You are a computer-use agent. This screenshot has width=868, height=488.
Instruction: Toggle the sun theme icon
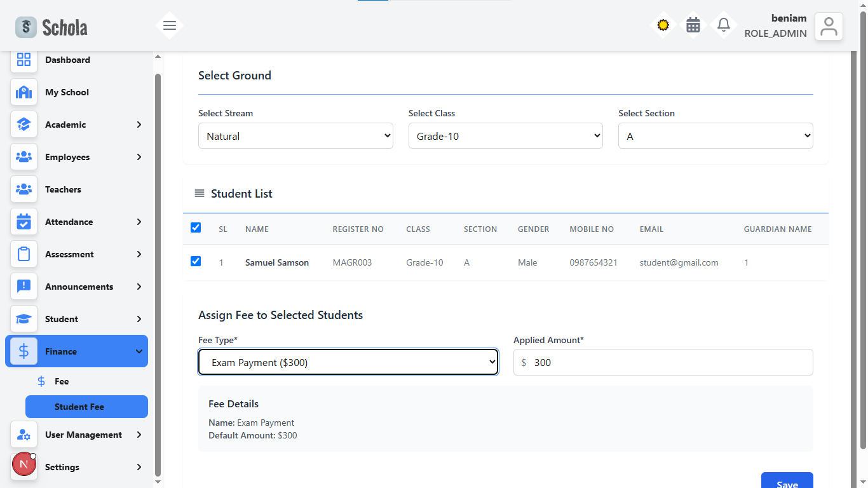[x=663, y=25]
